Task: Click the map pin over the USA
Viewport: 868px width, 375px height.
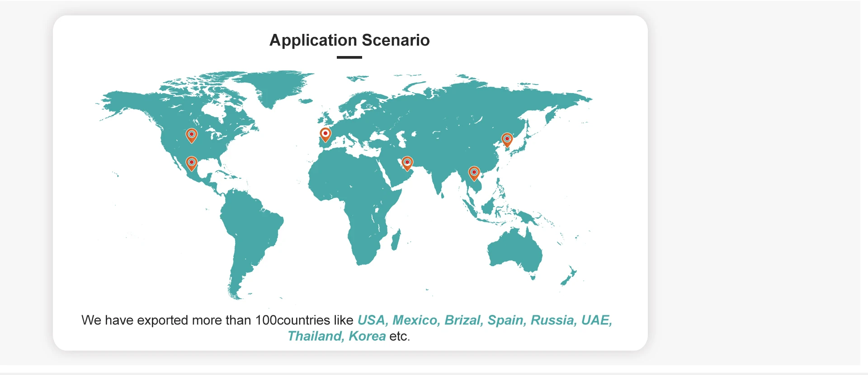Action: point(192,135)
